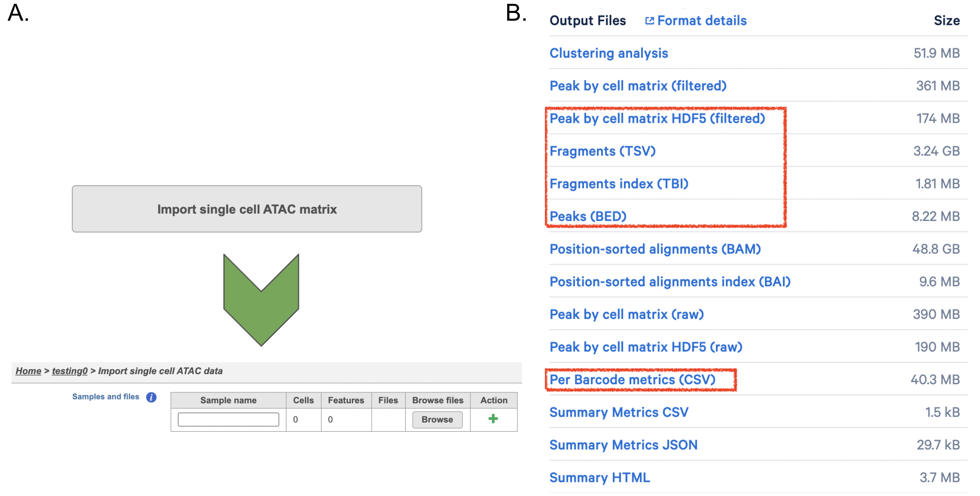Click the external link icon next to Format details
Image resolution: width=980 pixels, height=496 pixels.
pos(649,21)
